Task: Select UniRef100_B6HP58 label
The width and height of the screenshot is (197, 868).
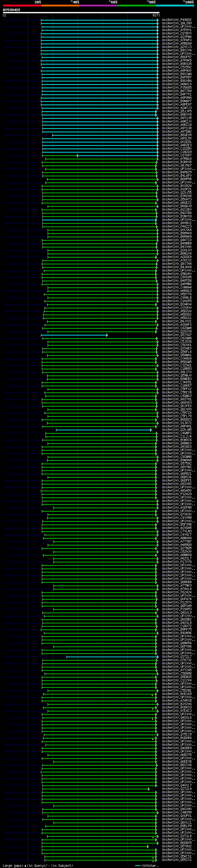Action: 177,179
